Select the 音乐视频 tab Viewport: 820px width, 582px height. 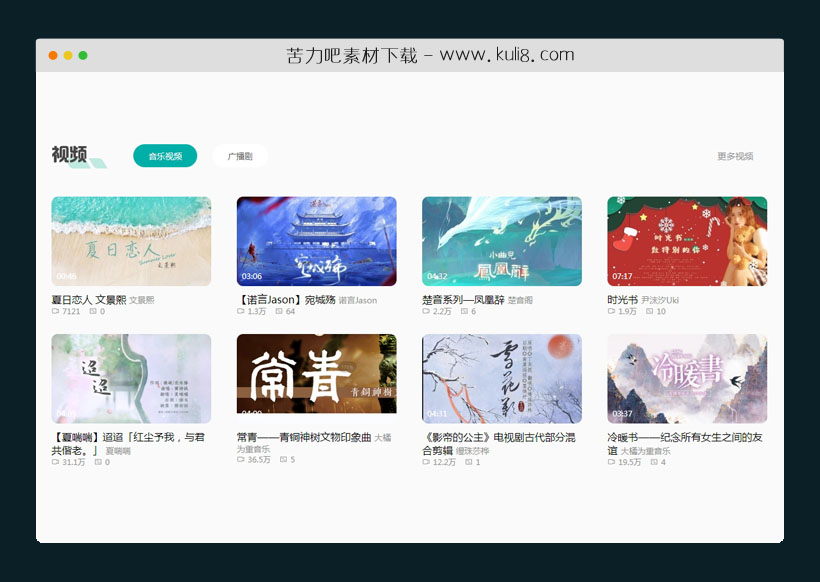pos(163,156)
